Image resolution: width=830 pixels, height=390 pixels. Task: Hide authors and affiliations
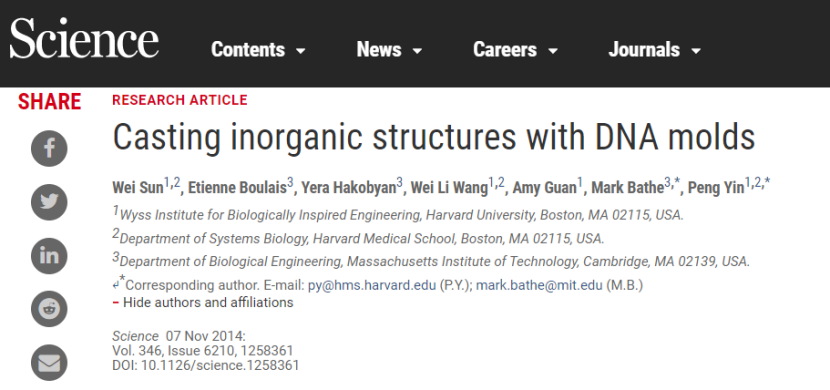[203, 303]
